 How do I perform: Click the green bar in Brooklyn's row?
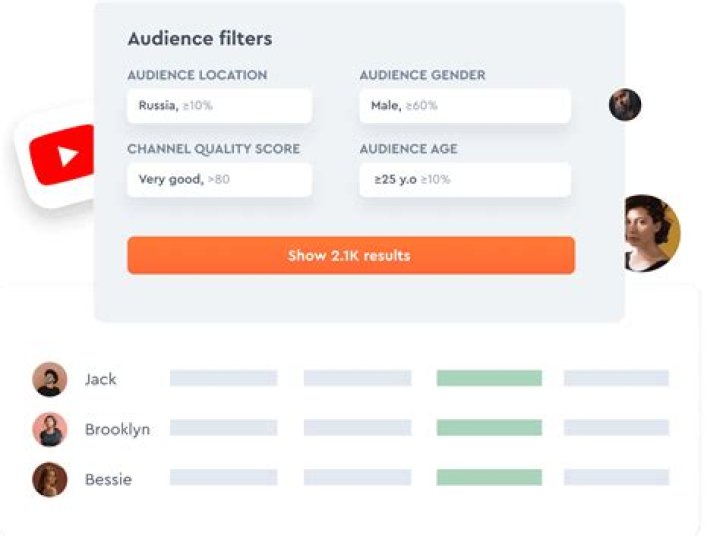pos(489,428)
